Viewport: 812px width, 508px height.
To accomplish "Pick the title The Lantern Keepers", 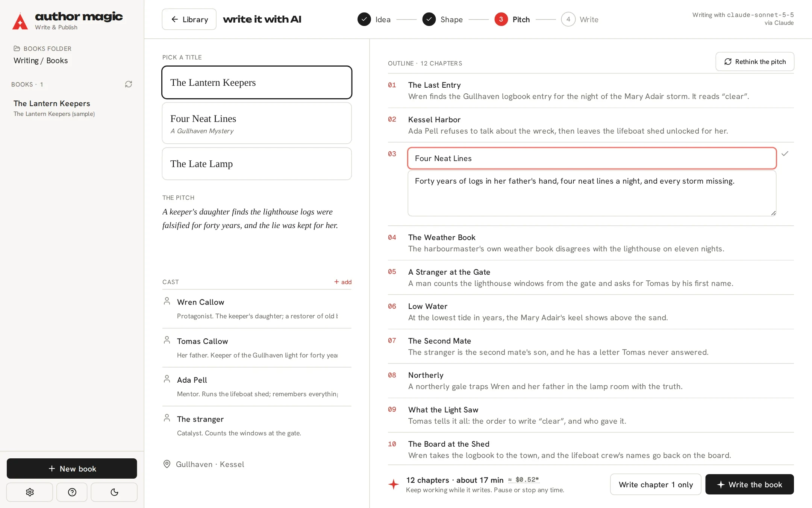I will coord(257,82).
